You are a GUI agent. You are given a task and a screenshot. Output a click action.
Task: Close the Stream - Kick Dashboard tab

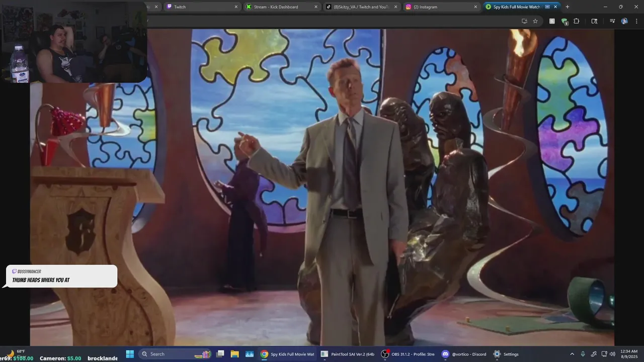tap(316, 7)
